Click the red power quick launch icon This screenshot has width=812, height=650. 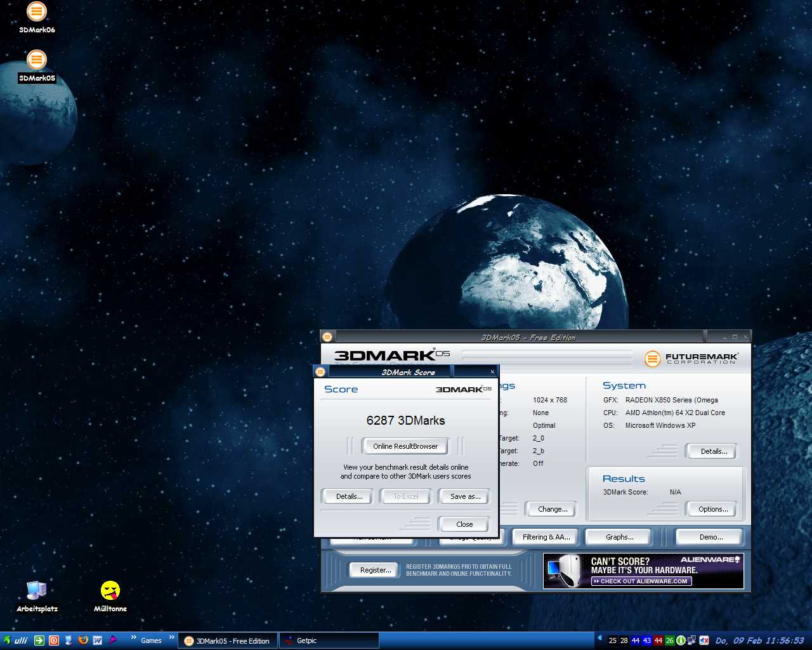[54, 640]
